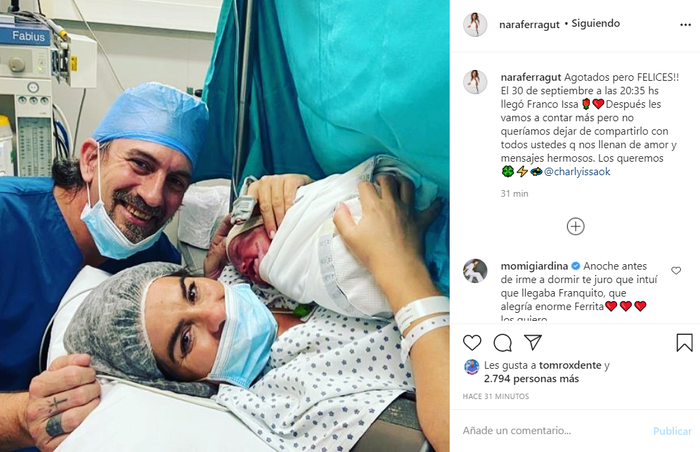Viewport: 700px width, 452px height.
Task: Open the header profile picture of naraferragut
Action: point(475,24)
